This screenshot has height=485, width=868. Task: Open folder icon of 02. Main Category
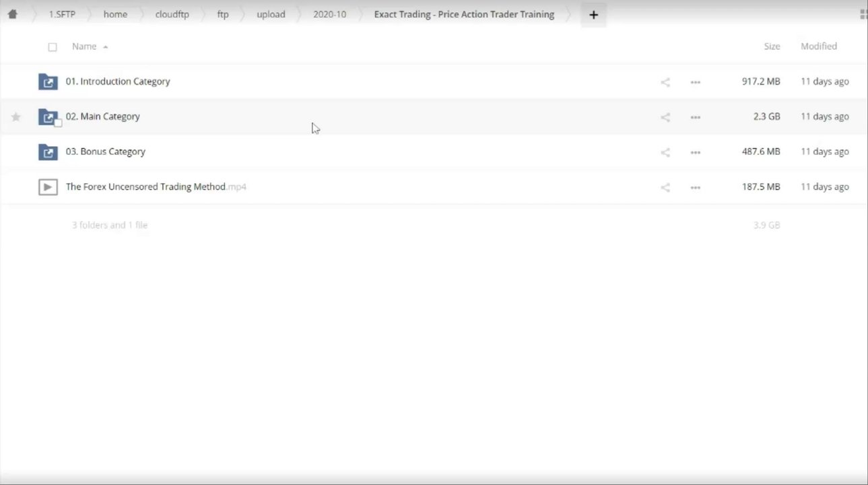click(48, 117)
